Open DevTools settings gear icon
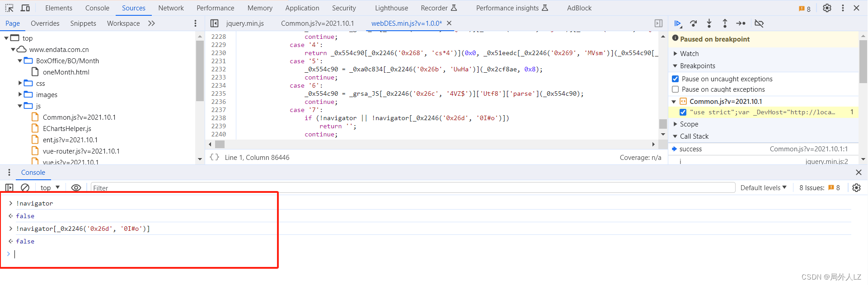Image resolution: width=868 pixels, height=285 pixels. (827, 8)
